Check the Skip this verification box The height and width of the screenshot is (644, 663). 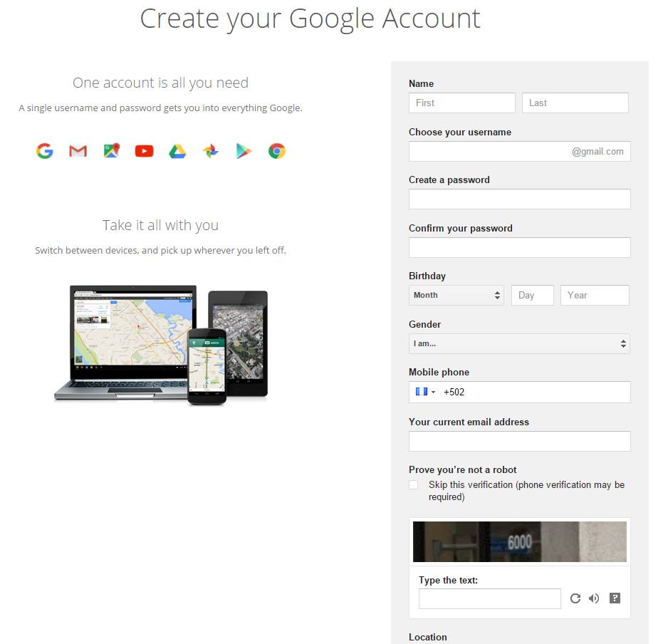pos(414,485)
